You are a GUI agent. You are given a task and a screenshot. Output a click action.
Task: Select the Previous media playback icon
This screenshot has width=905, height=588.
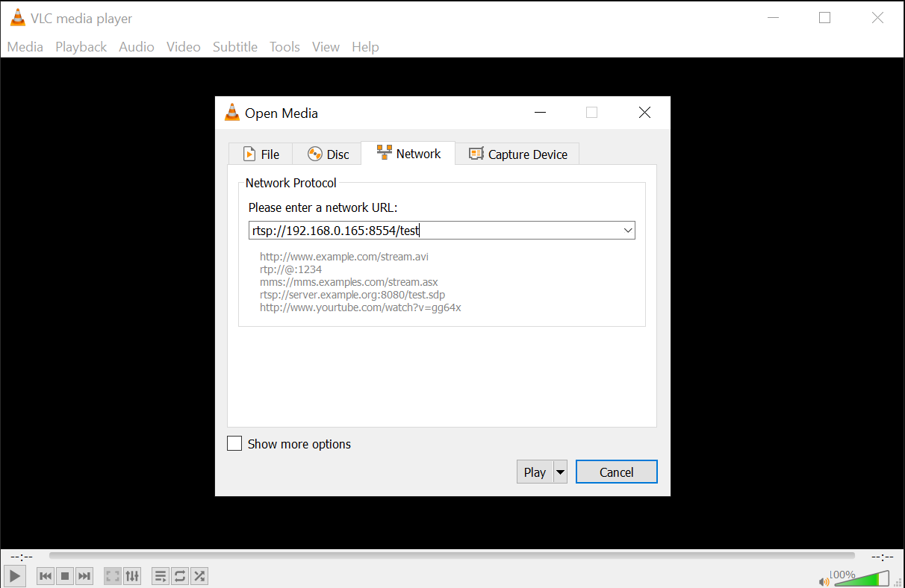tap(45, 575)
